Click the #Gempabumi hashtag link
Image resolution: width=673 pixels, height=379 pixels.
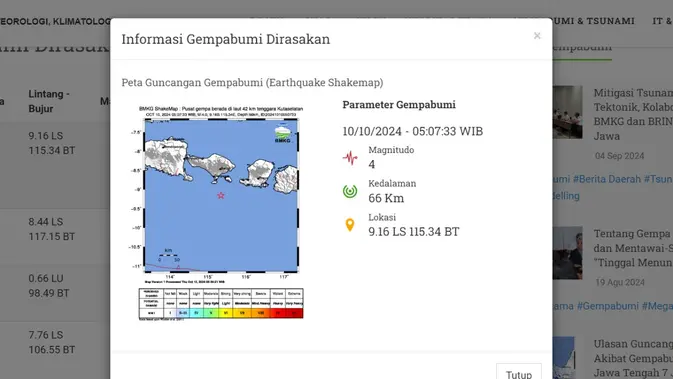point(608,306)
